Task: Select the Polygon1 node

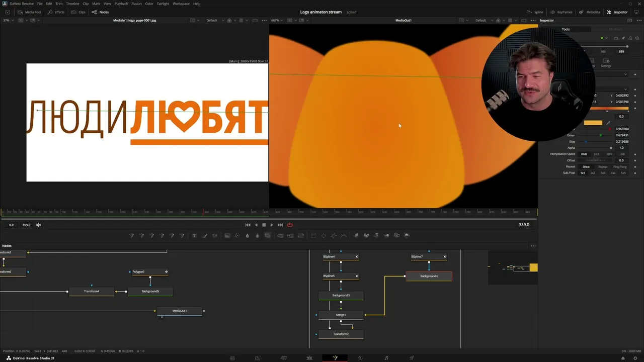Action: point(150,272)
